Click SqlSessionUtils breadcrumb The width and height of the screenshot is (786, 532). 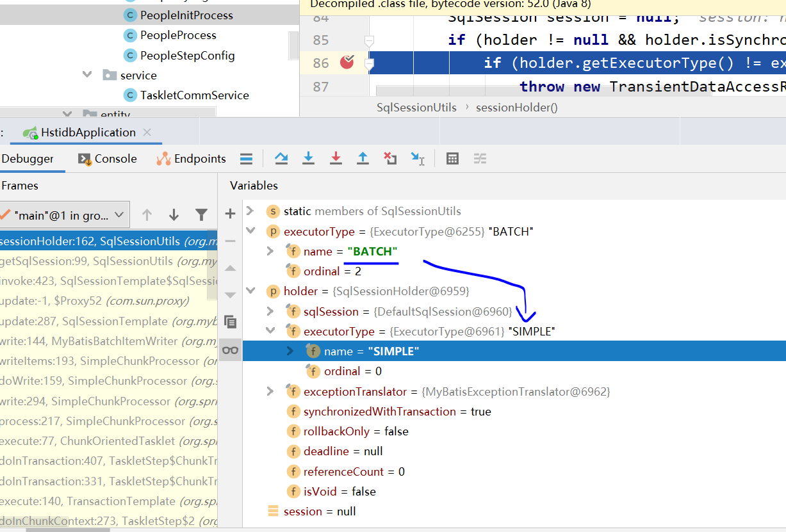click(416, 108)
